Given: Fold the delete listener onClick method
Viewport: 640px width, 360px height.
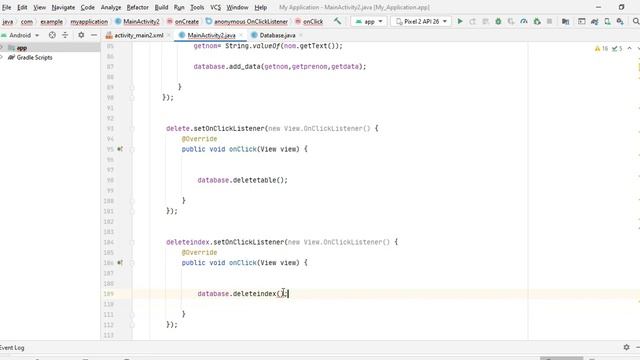Looking at the screenshot, I should point(132,149).
